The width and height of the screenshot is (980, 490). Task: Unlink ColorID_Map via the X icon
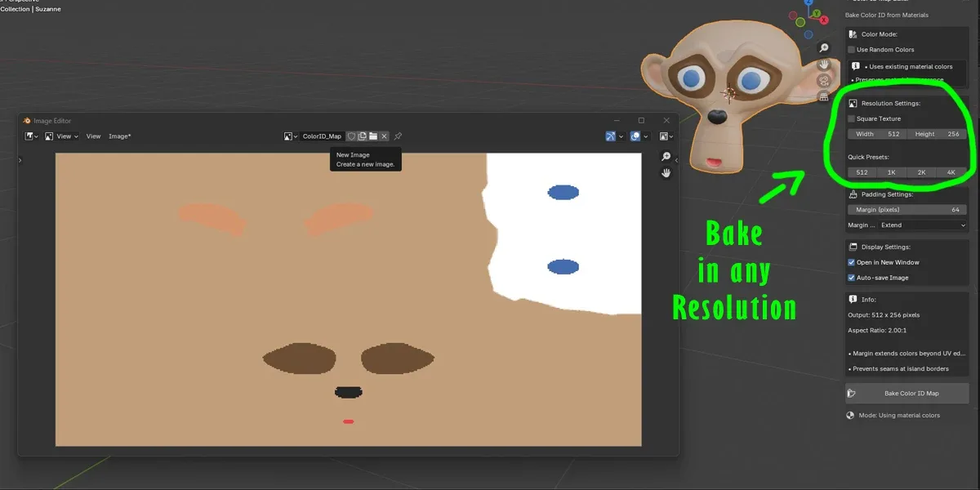tap(384, 136)
